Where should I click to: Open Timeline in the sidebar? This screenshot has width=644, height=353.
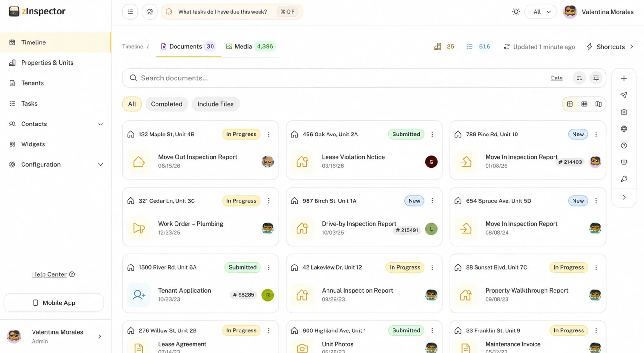[56, 42]
